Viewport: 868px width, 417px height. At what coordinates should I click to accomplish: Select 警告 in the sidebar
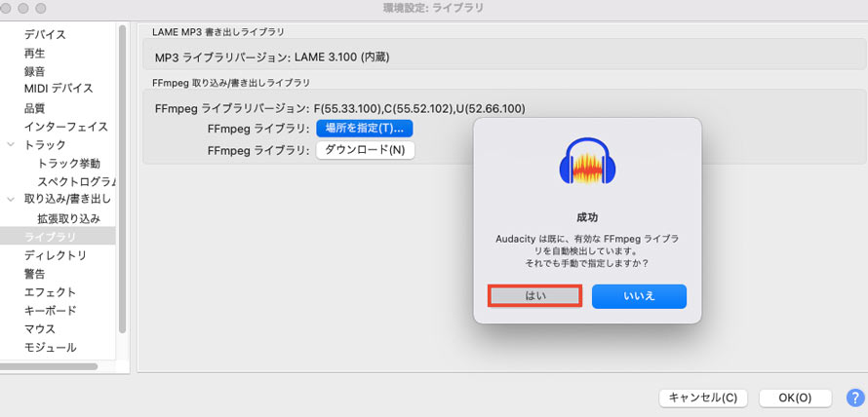[x=34, y=274]
